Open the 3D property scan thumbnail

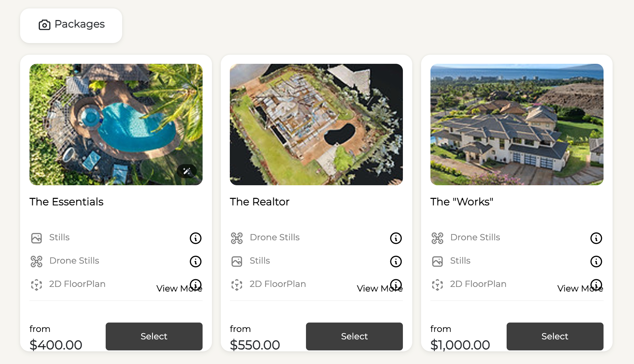click(316, 124)
